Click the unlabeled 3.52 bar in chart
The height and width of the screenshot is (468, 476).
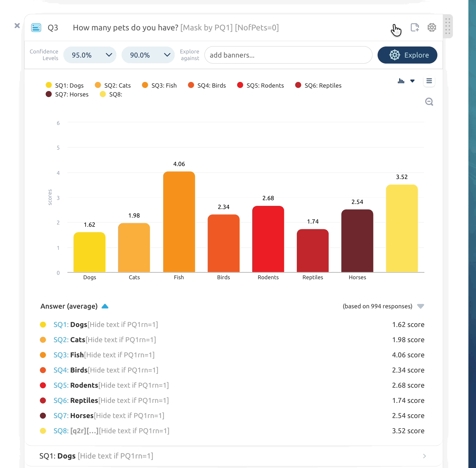pyautogui.click(x=402, y=228)
